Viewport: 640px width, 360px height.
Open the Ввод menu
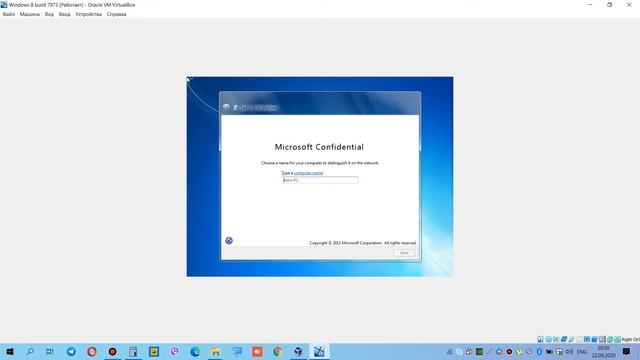point(64,14)
